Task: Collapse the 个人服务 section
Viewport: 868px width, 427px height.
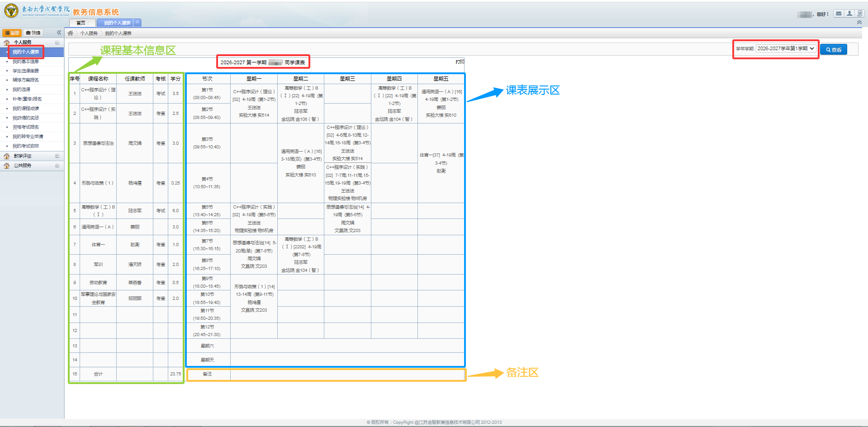Action: coord(57,43)
